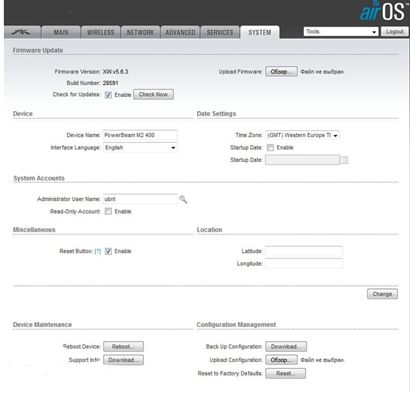Click the Longitude input field

point(304,264)
